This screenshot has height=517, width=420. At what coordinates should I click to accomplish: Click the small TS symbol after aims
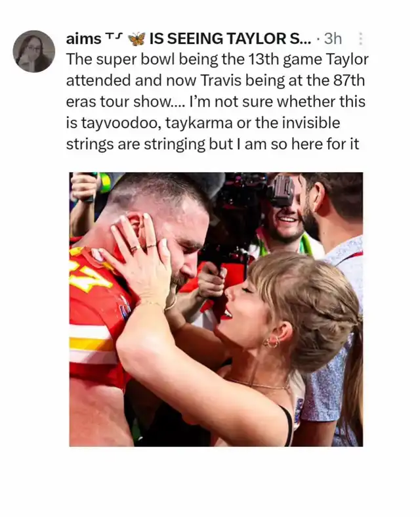114,37
